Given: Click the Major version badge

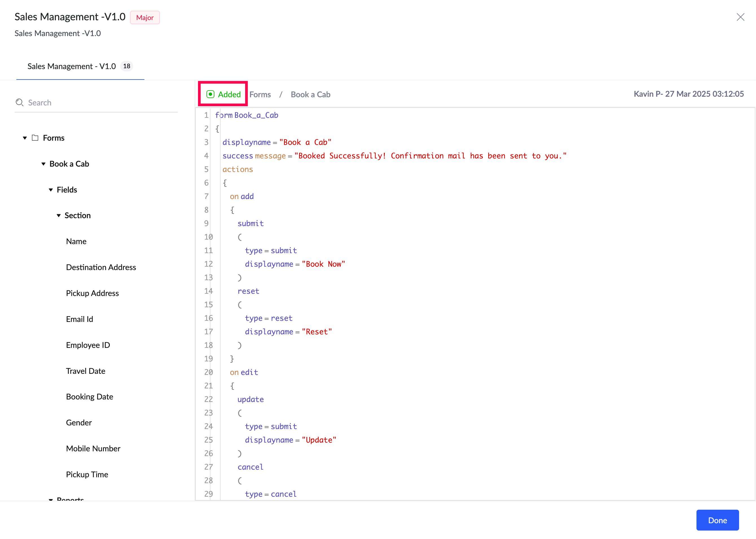Looking at the screenshot, I should pos(145,17).
